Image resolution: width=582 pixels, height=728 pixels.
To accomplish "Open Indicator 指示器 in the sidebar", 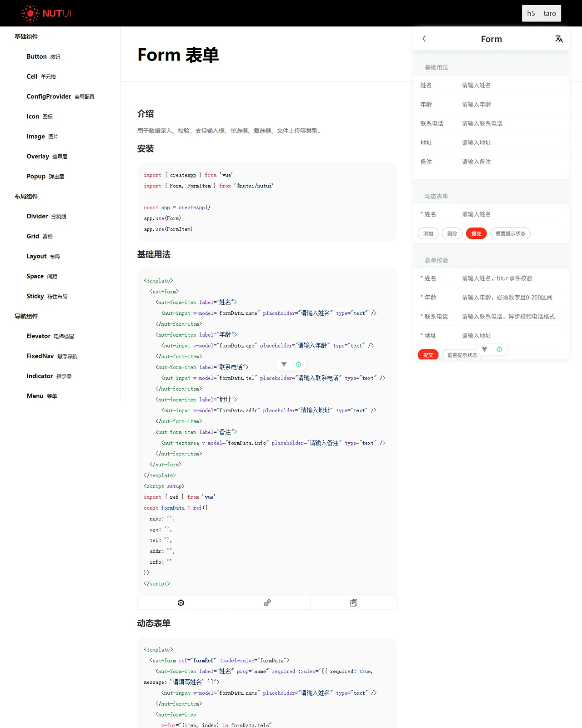I will pyautogui.click(x=49, y=376).
